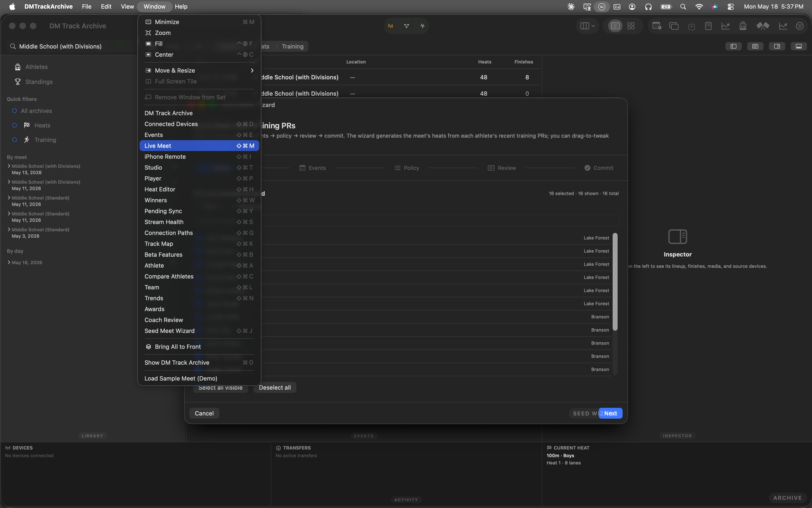Expand the May 16, 2026 day group
Screen dimensions: 812x508
(9, 262)
